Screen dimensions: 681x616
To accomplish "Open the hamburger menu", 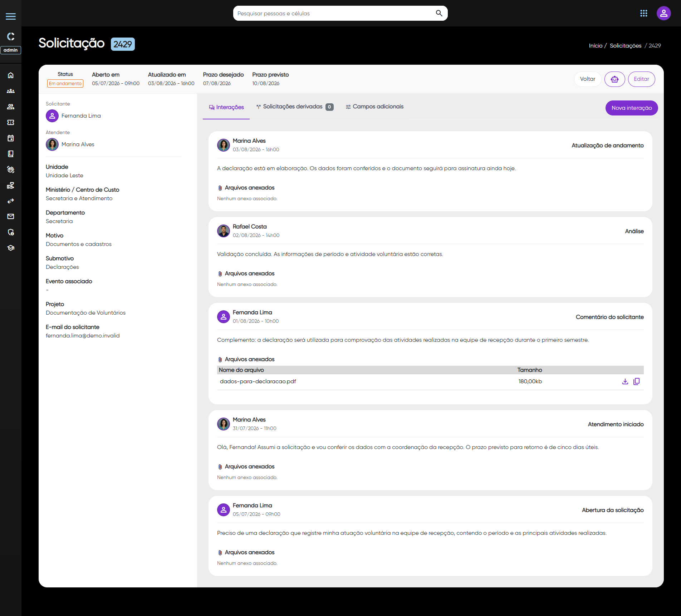I will pos(11,16).
